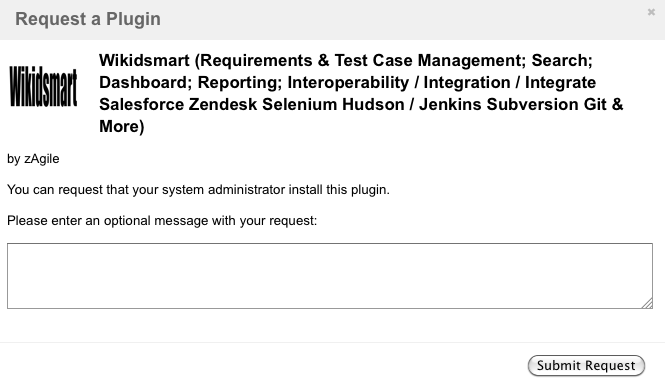Viewport: 665px width, 379px height.
Task: Click empty footer area beside Submit Request
Action: pos(263,361)
